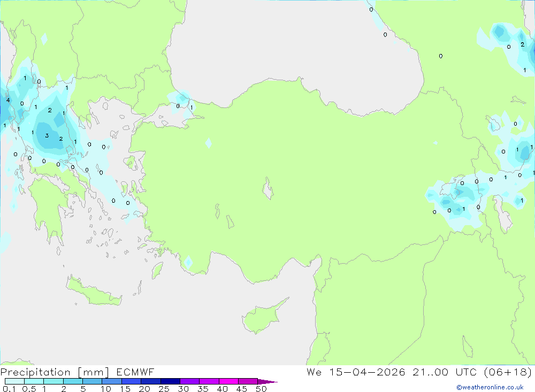Pick the 15–20 mm royal blue swatch
535x392 pixels.
(132, 381)
